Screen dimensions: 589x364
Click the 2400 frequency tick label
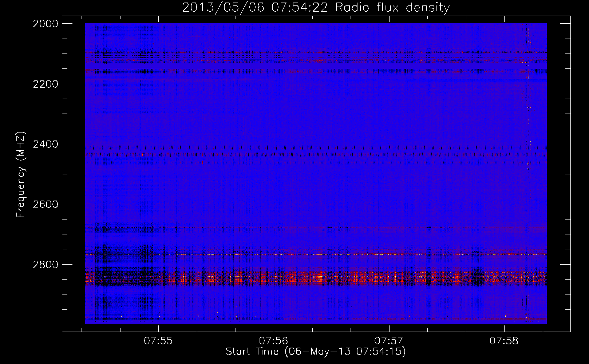click(46, 144)
